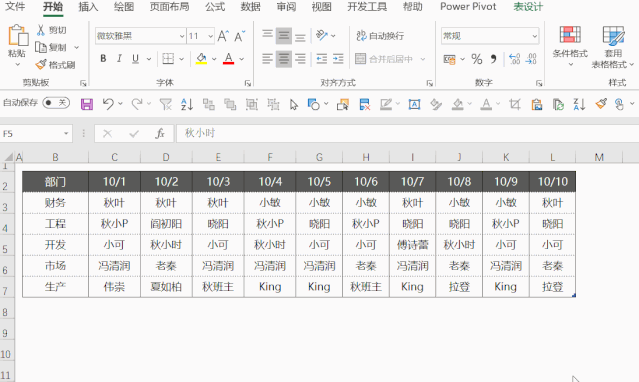Image resolution: width=639 pixels, height=382 pixels.
Task: Apply the yellow fill color bucket
Action: (201, 59)
